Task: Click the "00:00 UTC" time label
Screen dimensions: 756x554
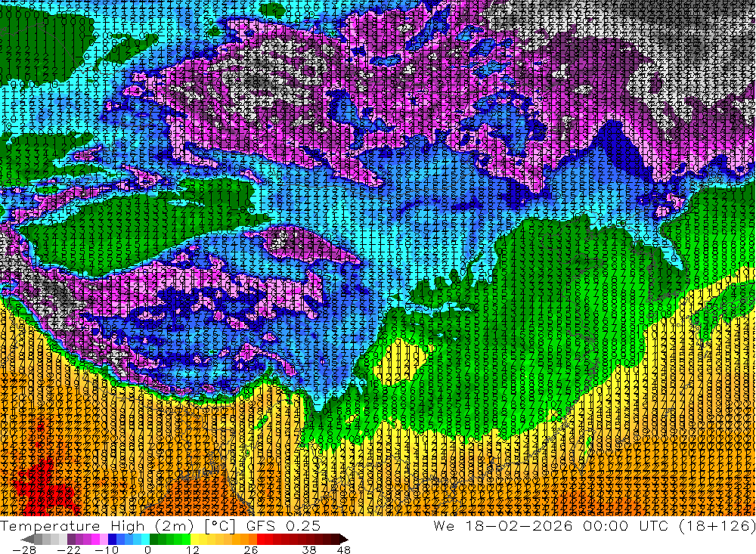Action: click(x=627, y=525)
